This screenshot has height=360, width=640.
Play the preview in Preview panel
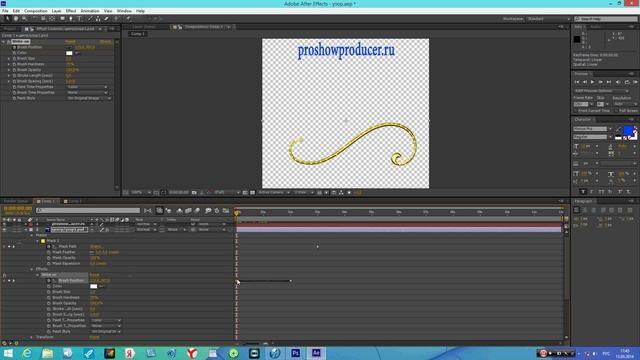(x=593, y=82)
